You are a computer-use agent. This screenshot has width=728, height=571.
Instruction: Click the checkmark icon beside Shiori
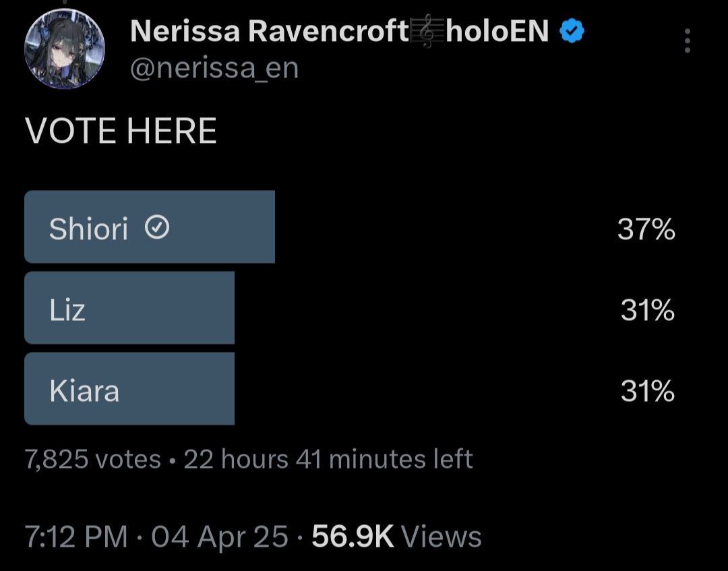click(x=157, y=229)
